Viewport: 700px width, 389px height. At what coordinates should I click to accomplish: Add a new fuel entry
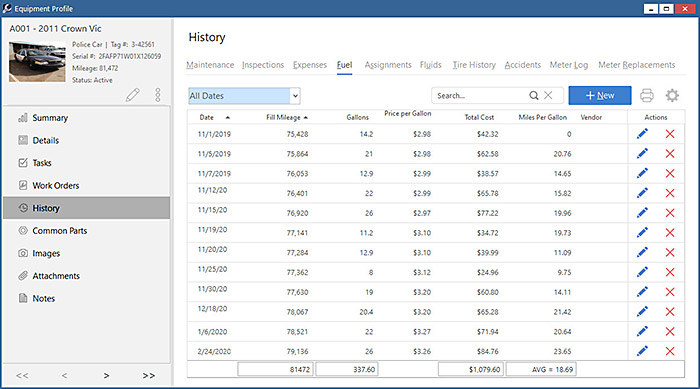click(x=600, y=95)
